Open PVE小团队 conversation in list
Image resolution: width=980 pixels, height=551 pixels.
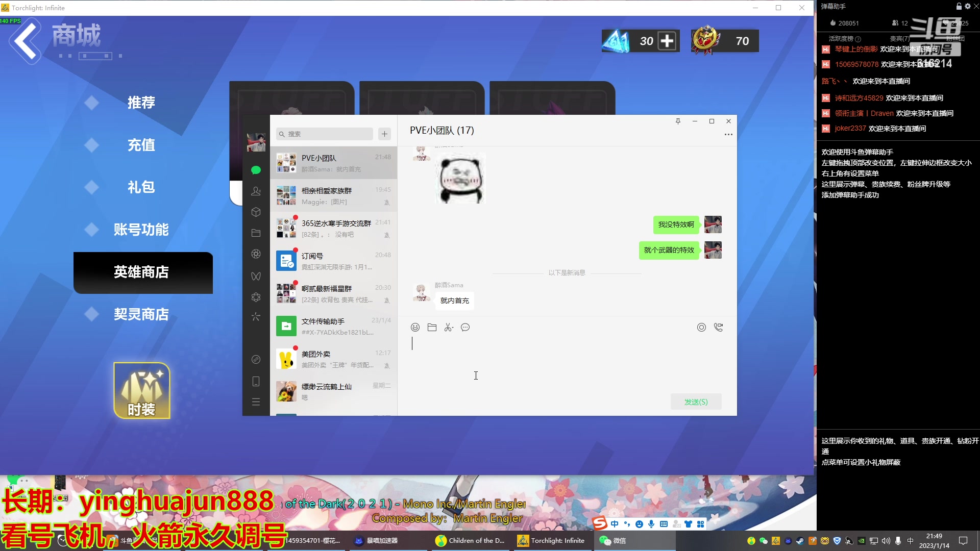point(334,163)
